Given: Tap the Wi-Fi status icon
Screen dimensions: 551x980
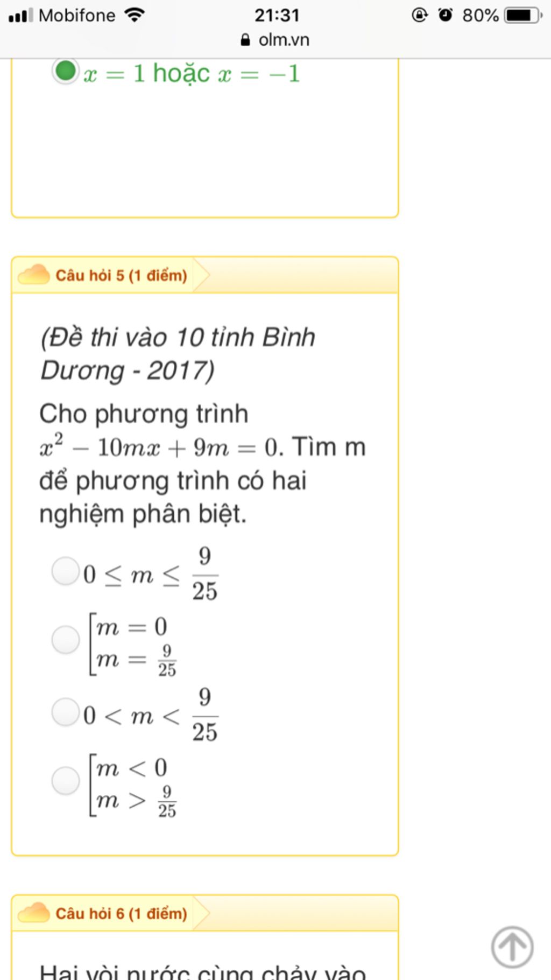Looking at the screenshot, I should pos(135,15).
